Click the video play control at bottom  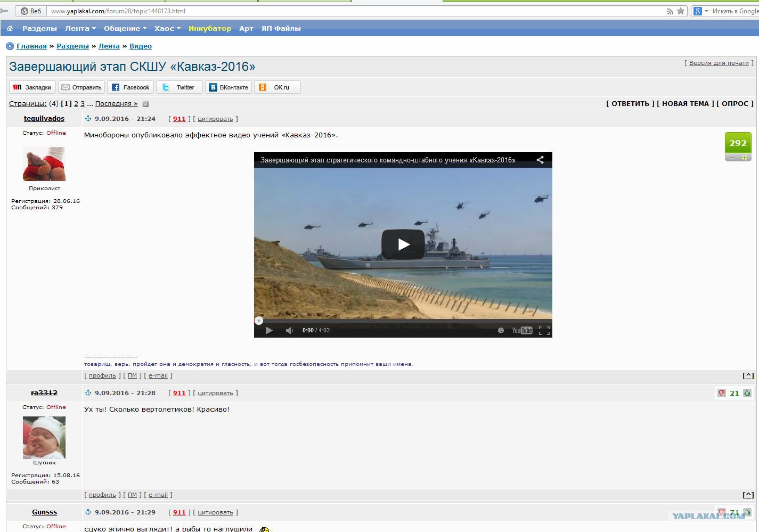tap(269, 331)
